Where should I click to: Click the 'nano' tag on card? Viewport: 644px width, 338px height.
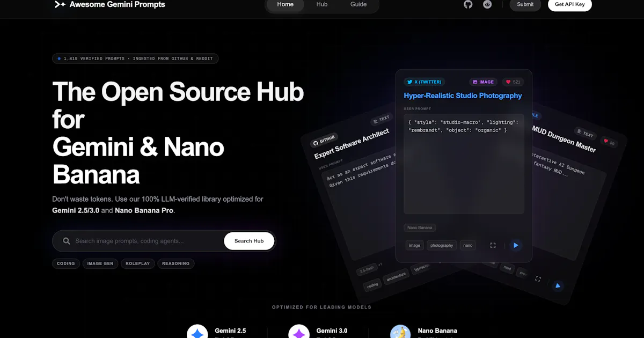[x=468, y=245]
